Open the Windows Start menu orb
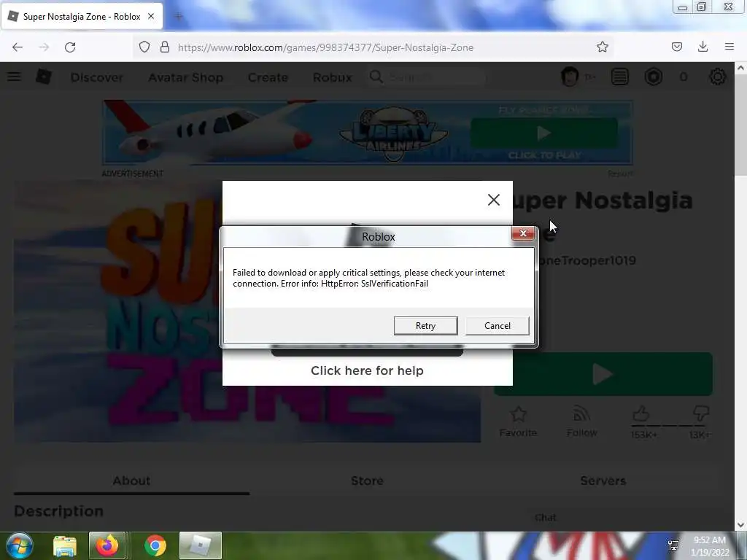 (19, 545)
